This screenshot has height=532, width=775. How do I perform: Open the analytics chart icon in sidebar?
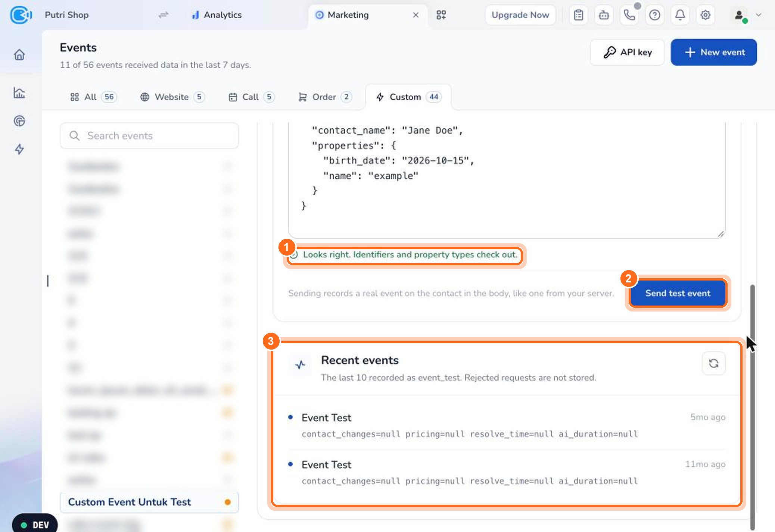click(x=19, y=93)
